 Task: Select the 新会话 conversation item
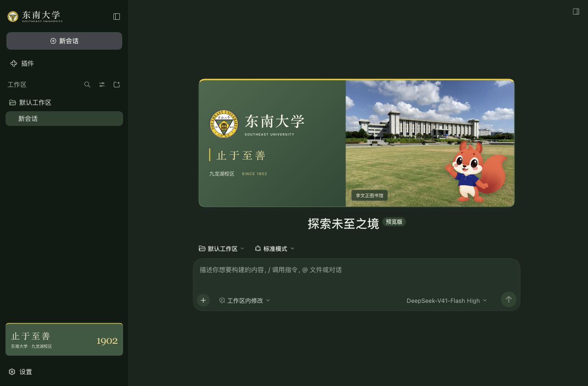click(64, 119)
